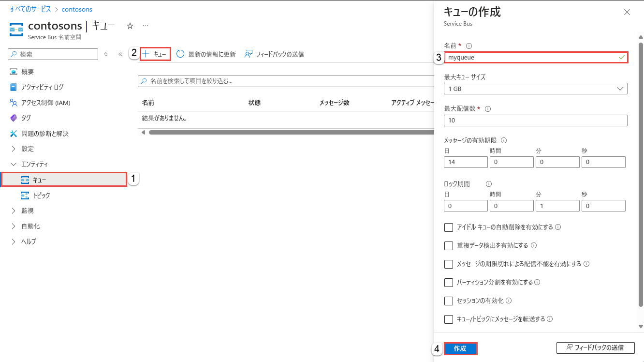Check セッションの有効化
The height and width of the screenshot is (362, 644).
click(x=449, y=301)
